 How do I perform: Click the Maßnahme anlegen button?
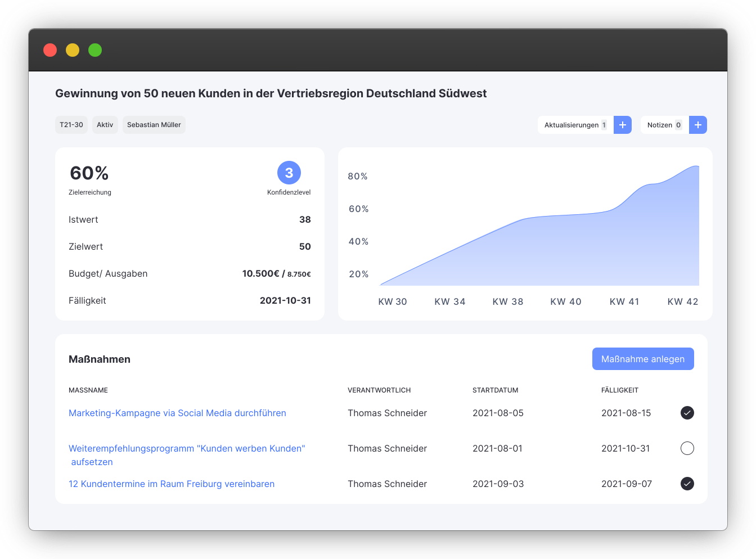tap(642, 358)
